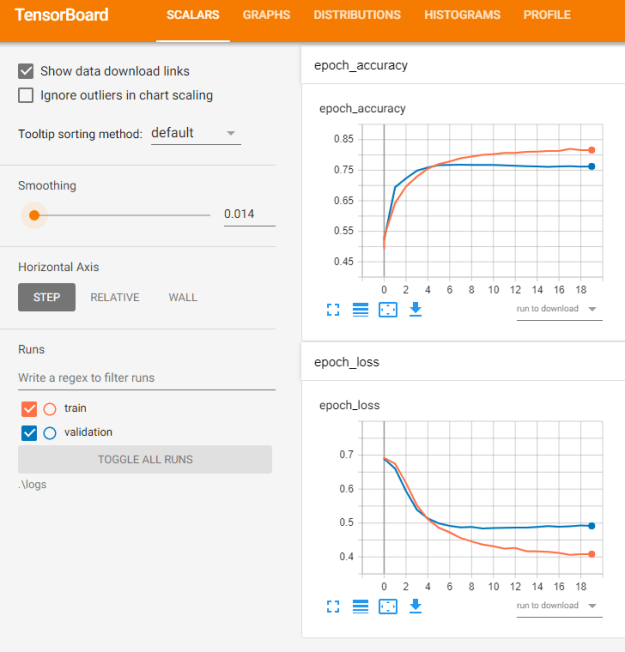Toggle y-axis log scale on epoch_accuracy chart
This screenshot has width=625, height=652.
tap(361, 310)
